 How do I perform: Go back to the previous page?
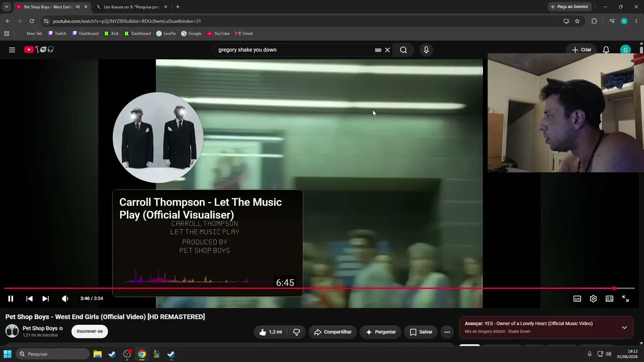click(8, 21)
